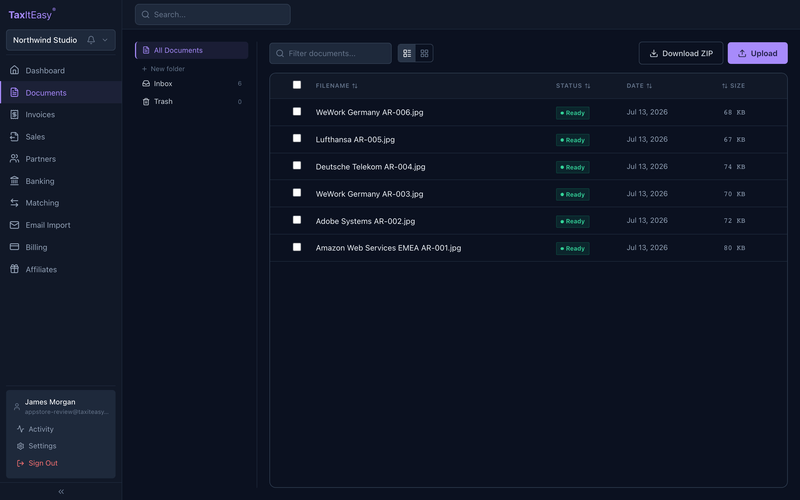This screenshot has height=500, width=800.
Task: Open the Inbox folder
Action: click(192, 84)
